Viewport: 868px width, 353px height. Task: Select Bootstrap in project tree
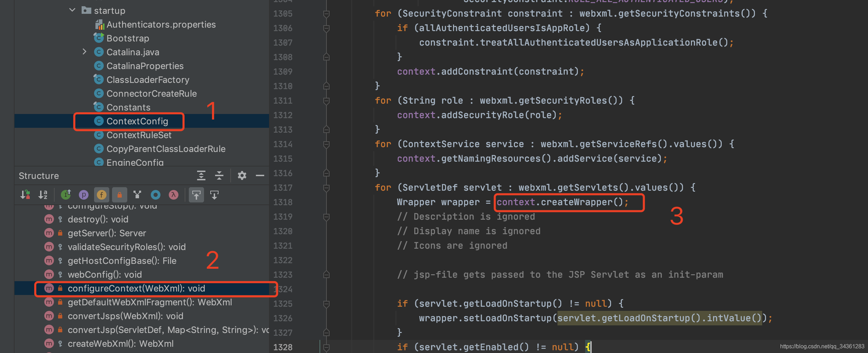coord(128,38)
